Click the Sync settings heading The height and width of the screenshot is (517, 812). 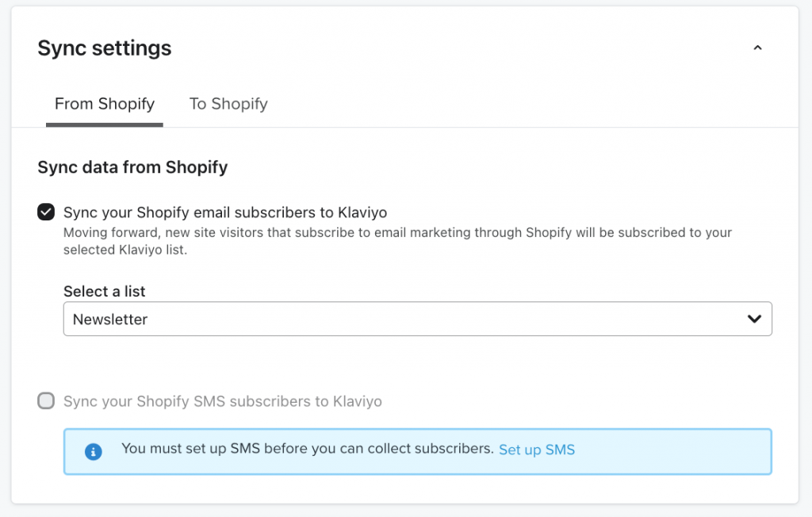(104, 48)
